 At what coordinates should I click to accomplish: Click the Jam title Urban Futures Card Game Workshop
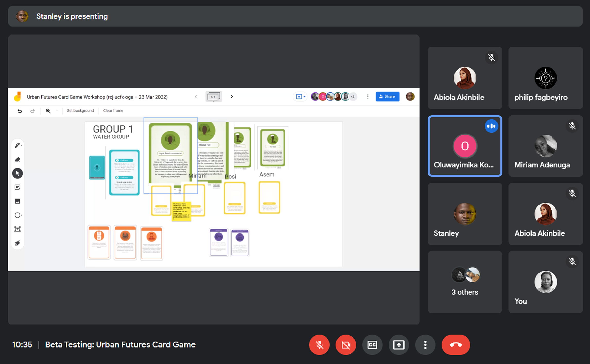pyautogui.click(x=97, y=97)
